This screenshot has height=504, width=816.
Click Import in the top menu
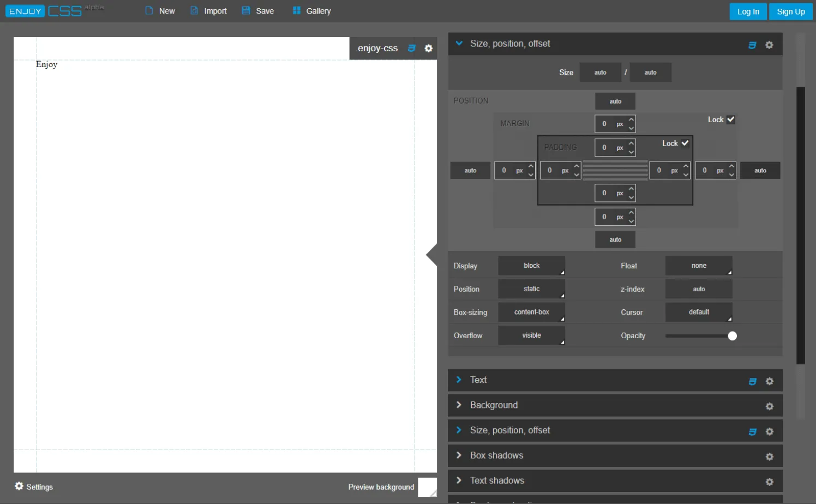pos(208,11)
